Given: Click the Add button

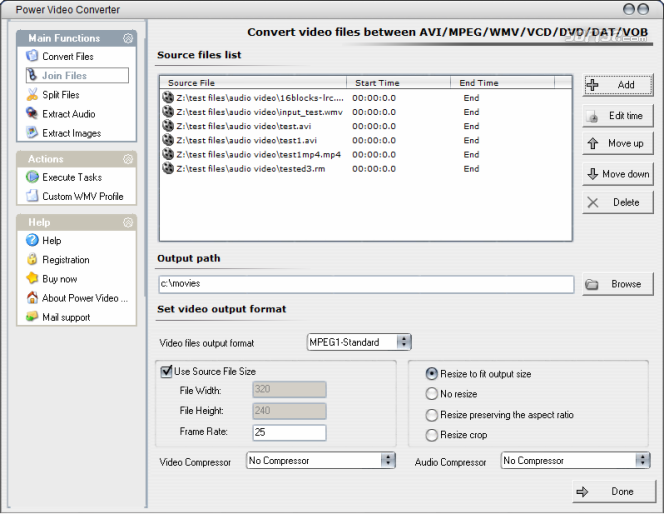Looking at the screenshot, I should pos(618,85).
